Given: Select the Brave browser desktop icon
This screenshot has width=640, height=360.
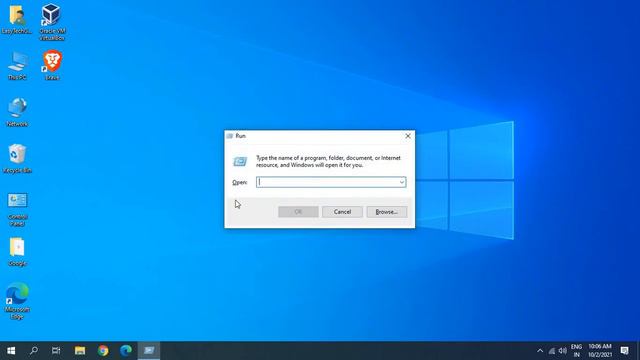Looking at the screenshot, I should point(52,65).
